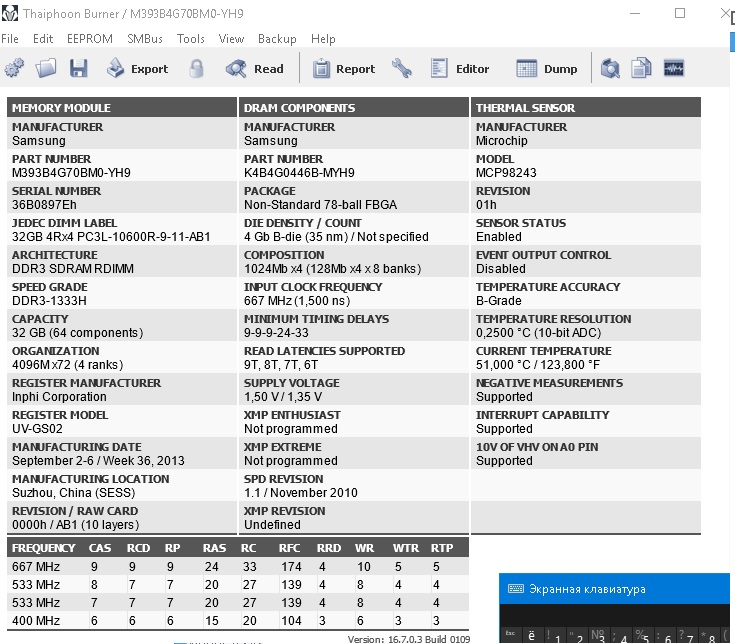Click the 1,50 V / 1,35 V supply voltage
The width and height of the screenshot is (735, 644).
(x=283, y=397)
